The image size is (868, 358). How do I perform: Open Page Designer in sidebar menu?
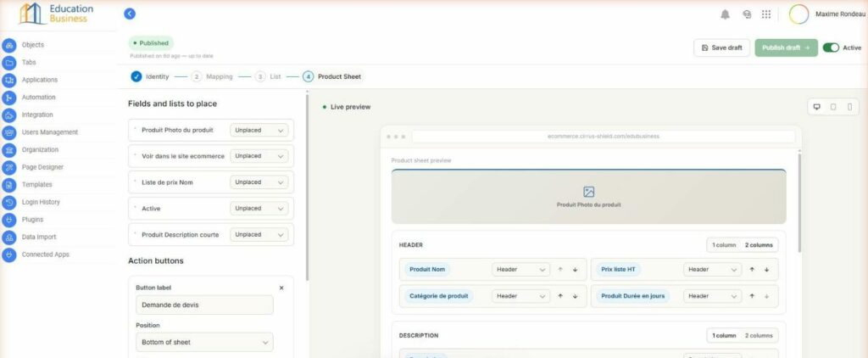(42, 167)
